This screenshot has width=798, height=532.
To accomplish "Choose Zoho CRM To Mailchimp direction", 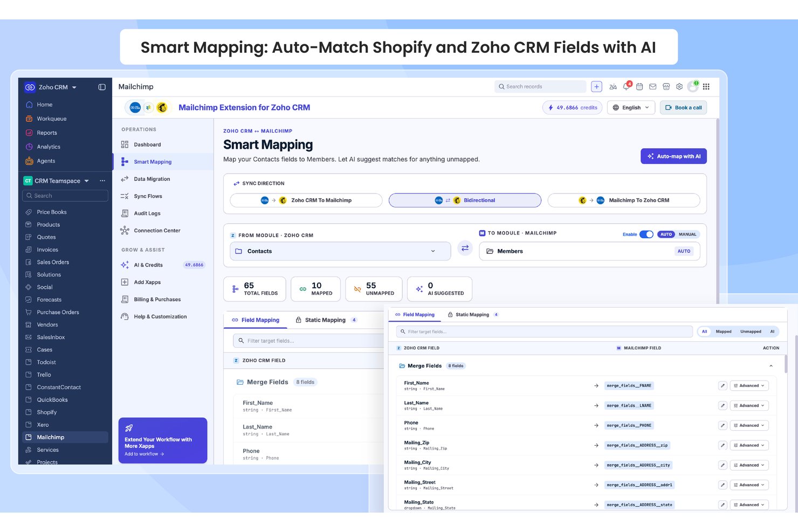I will [x=306, y=201].
